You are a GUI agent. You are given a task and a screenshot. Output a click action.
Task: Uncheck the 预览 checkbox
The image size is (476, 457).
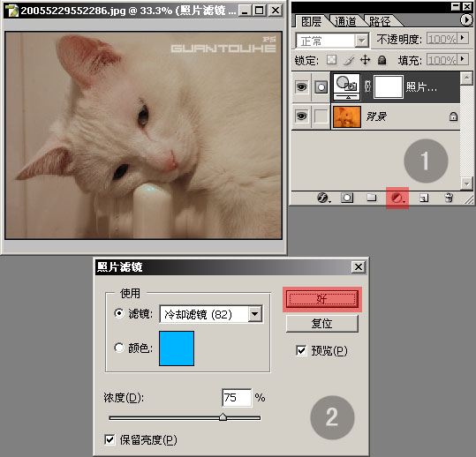pyautogui.click(x=301, y=350)
